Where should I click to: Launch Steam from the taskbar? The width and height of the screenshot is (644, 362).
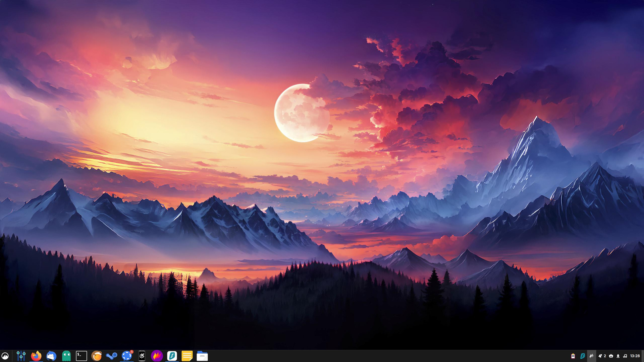pos(112,356)
